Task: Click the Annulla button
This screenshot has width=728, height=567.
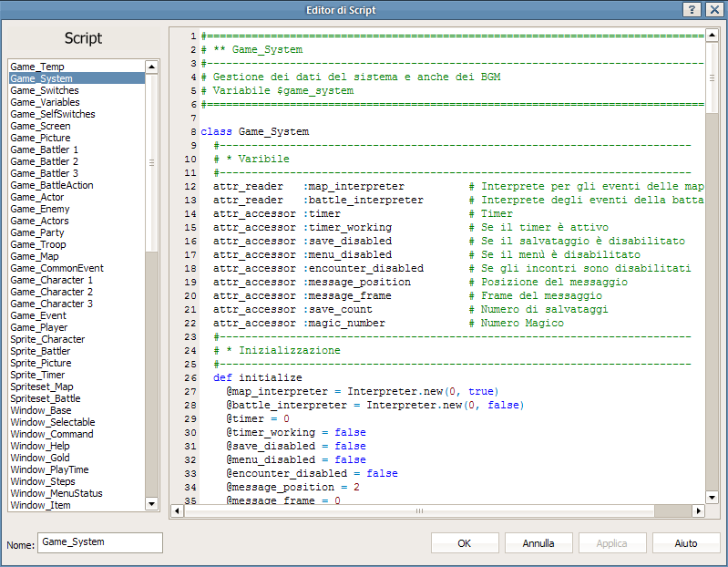Action: coord(538,543)
